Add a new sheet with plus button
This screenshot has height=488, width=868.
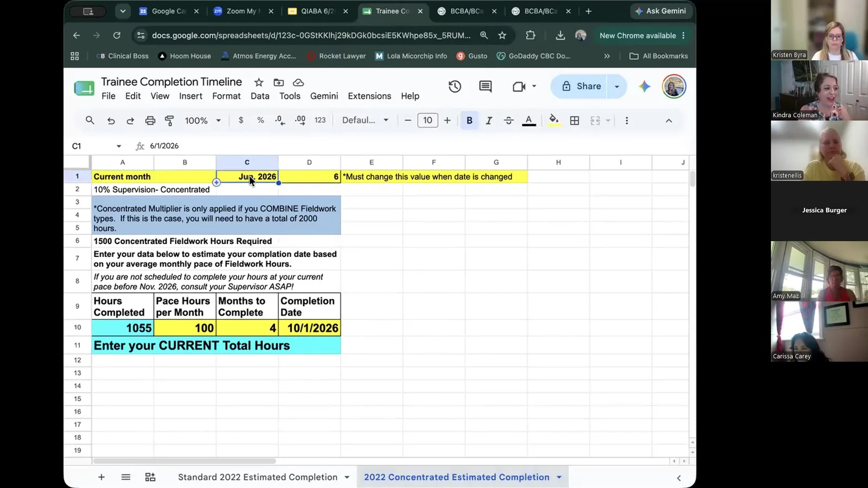pyautogui.click(x=101, y=477)
